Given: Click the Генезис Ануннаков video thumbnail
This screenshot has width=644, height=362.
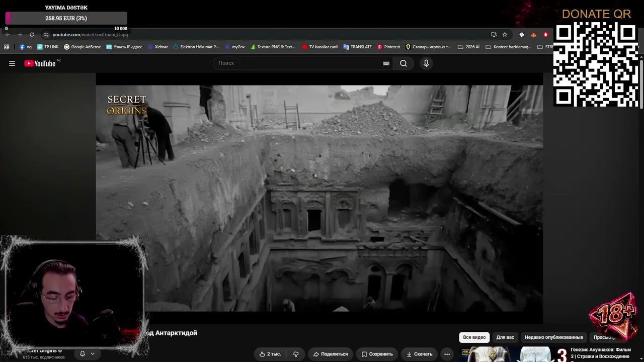Looking at the screenshot, I should coord(514,354).
